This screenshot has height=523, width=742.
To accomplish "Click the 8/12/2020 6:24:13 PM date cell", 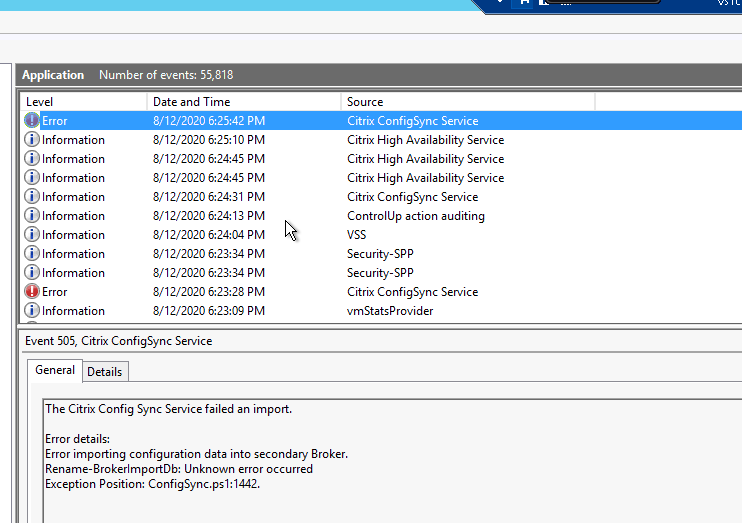I will [209, 215].
